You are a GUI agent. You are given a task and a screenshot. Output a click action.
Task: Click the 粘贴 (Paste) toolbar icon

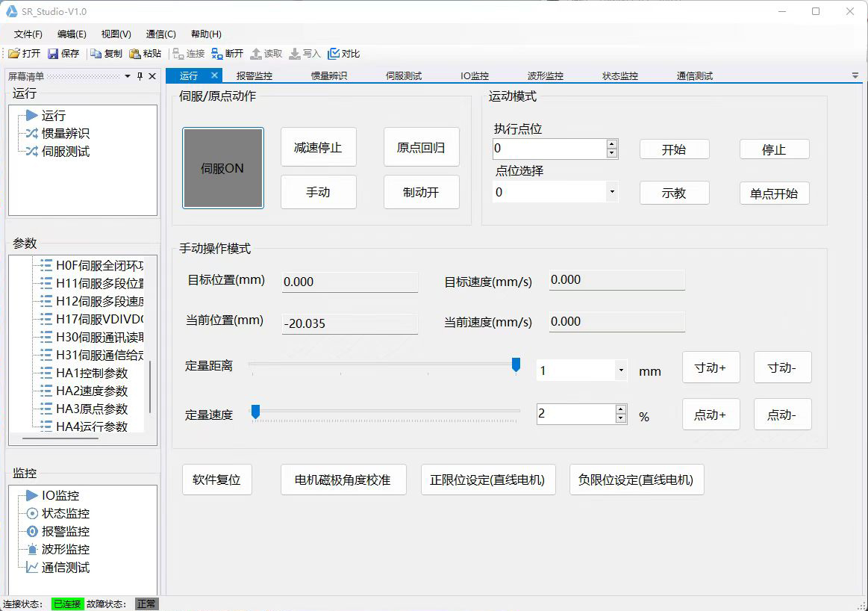[135, 54]
